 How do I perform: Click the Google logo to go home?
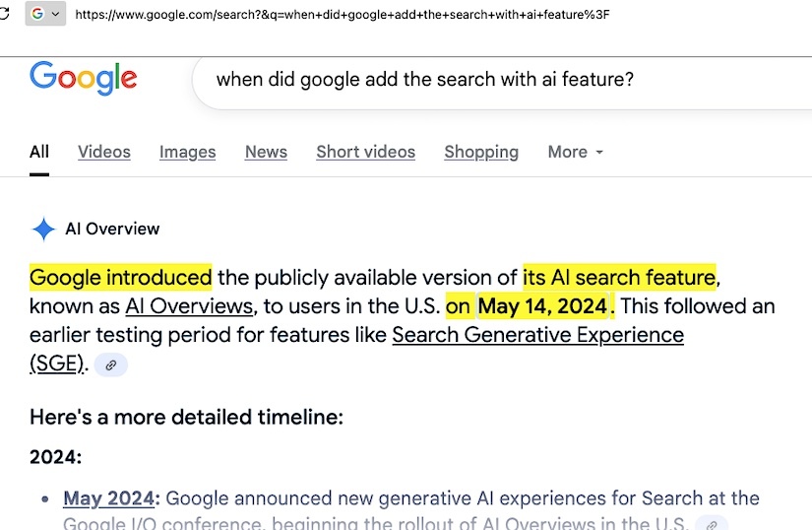[83, 78]
